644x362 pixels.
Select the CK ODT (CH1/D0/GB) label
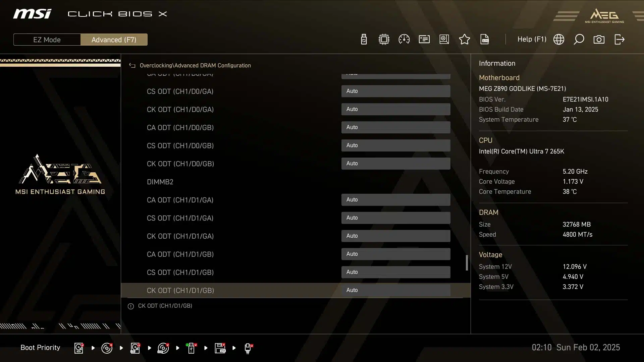(180, 164)
